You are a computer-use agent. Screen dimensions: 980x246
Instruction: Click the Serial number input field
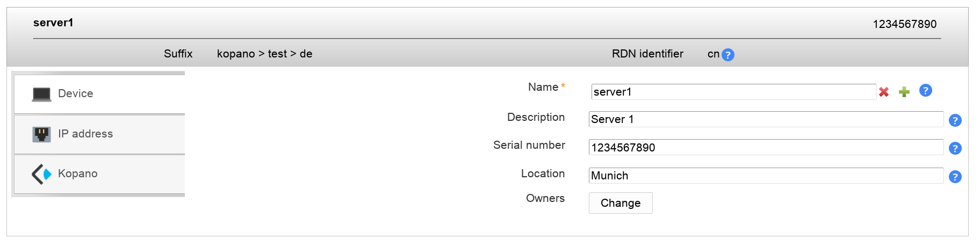(766, 147)
